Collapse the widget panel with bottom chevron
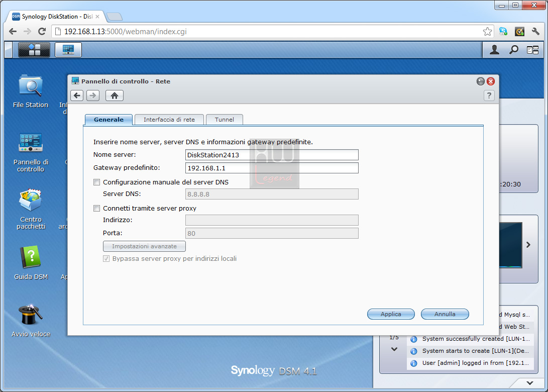548x392 pixels. point(530,383)
